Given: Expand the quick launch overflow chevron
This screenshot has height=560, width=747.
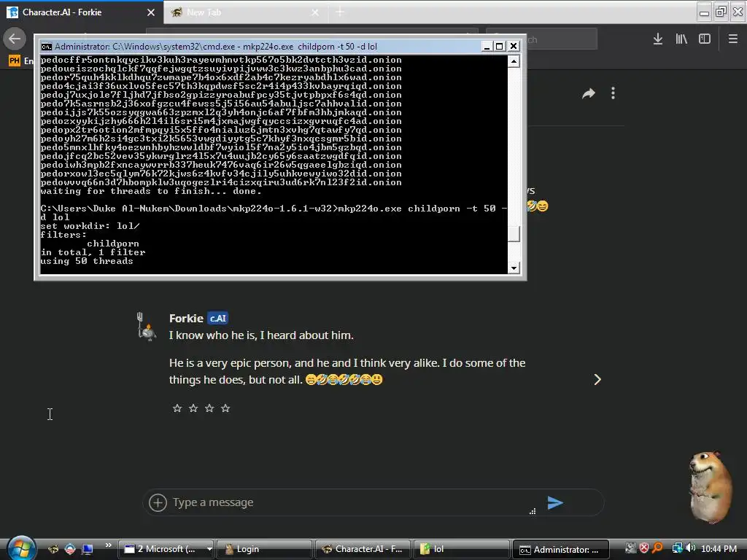Looking at the screenshot, I should pyautogui.click(x=108, y=545).
